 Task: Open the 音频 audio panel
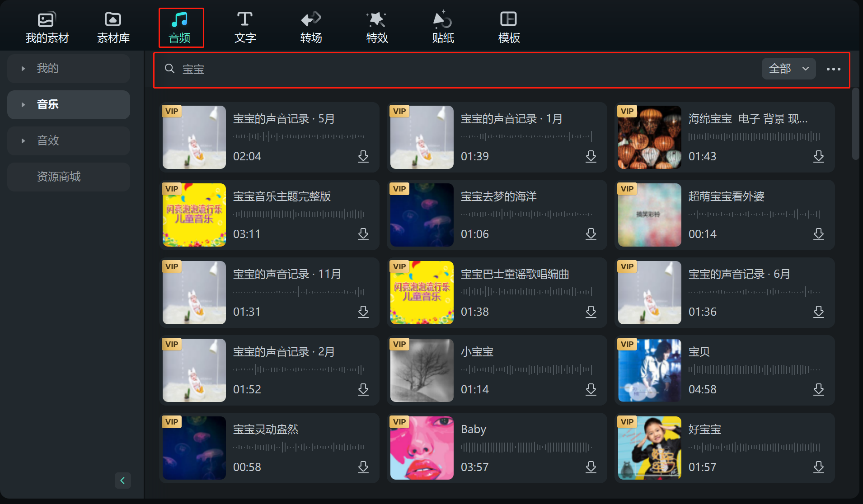pyautogui.click(x=181, y=26)
